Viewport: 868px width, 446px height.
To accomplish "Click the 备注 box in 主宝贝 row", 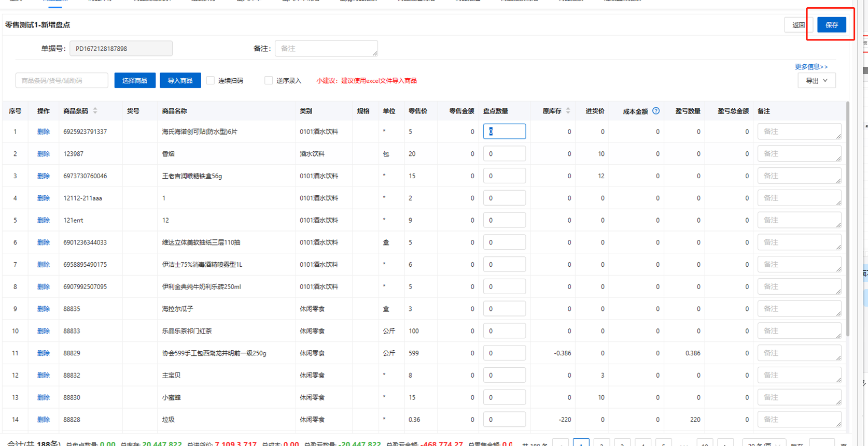I will 799,375.
